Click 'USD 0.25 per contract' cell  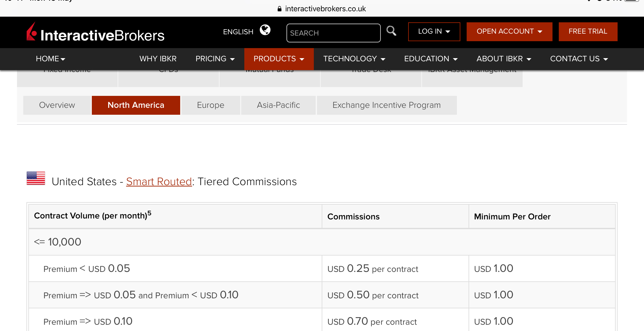(395, 268)
